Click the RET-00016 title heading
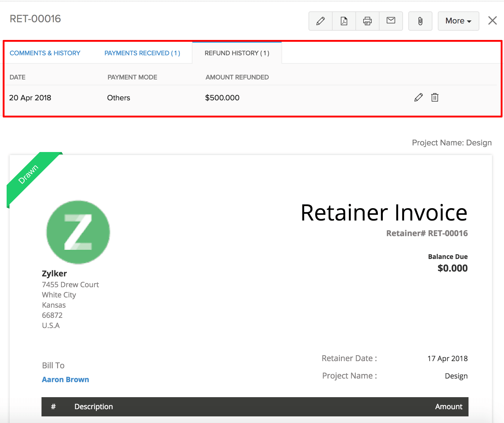Image resolution: width=504 pixels, height=423 pixels. 35,19
